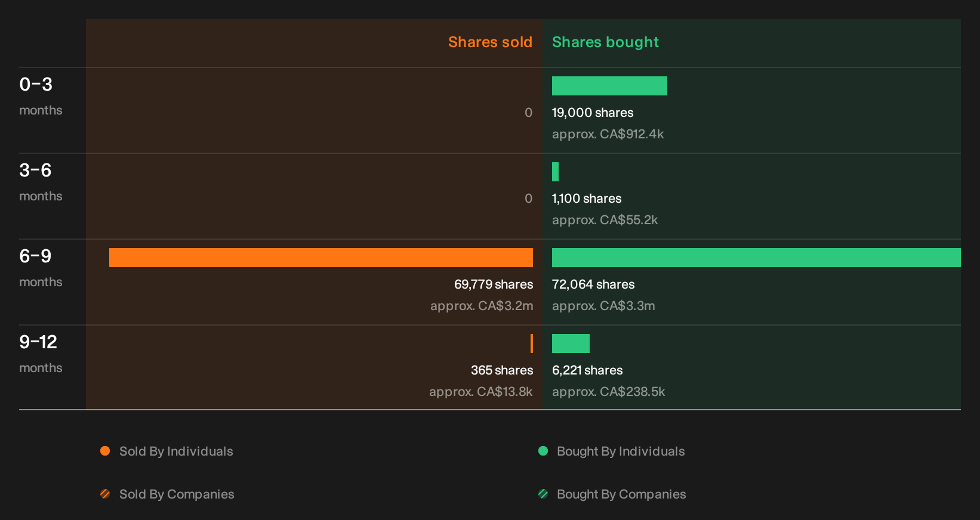980x520 pixels.
Task: Click the thin orange 9-12 months sold bar
Action: (x=532, y=343)
